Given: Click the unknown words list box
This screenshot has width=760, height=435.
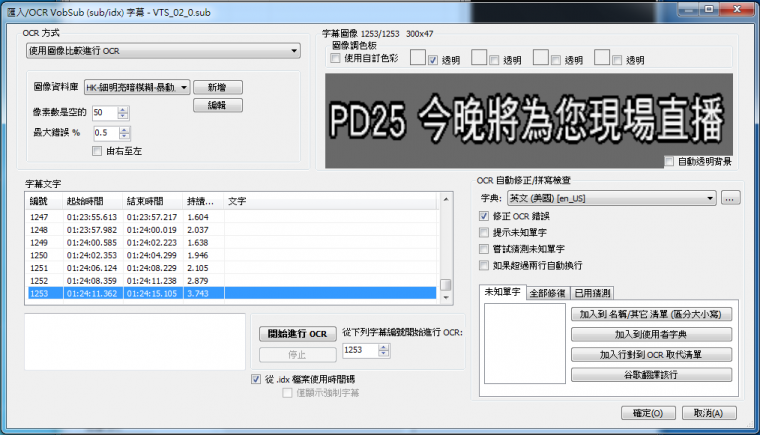Looking at the screenshot, I should [x=525, y=343].
